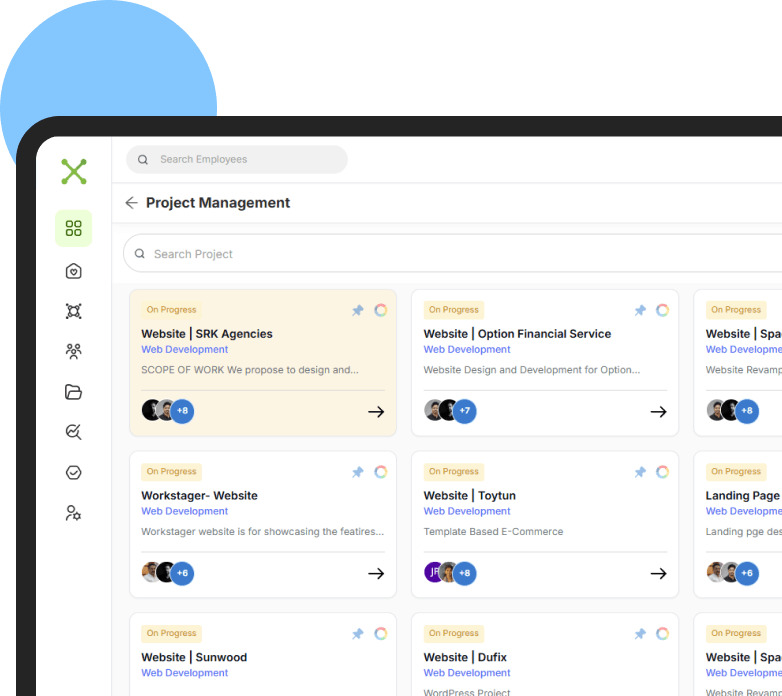Click the +7 members avatar badge
Screen dimensions: 782x696
coord(464,411)
